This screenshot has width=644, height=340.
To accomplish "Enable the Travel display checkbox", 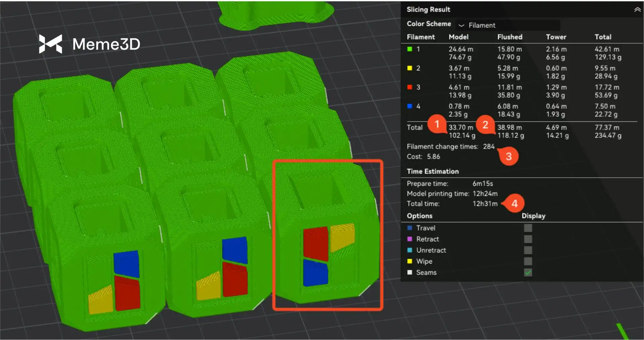I will click(x=528, y=228).
